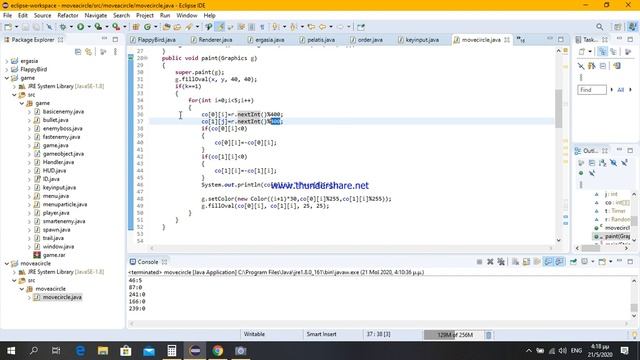Select basicenemy.java in Package Explorer
This screenshot has height=360, width=640.
[63, 111]
